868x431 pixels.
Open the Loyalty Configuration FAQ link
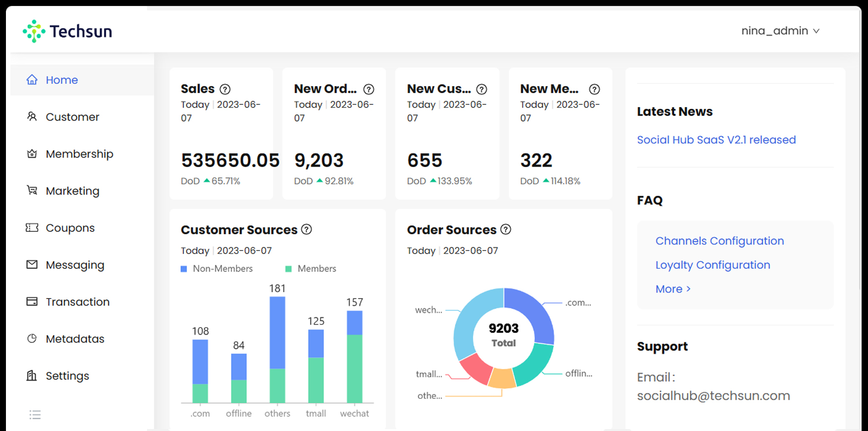pyautogui.click(x=712, y=265)
